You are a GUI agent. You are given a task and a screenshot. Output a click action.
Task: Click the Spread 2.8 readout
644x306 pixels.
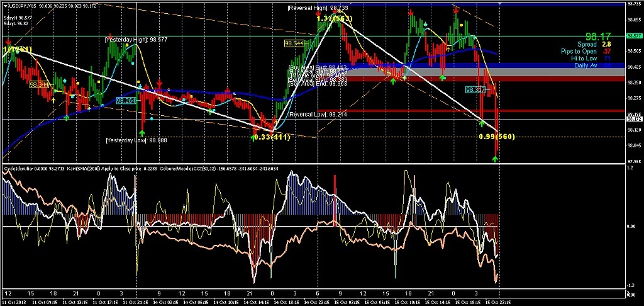pos(594,44)
